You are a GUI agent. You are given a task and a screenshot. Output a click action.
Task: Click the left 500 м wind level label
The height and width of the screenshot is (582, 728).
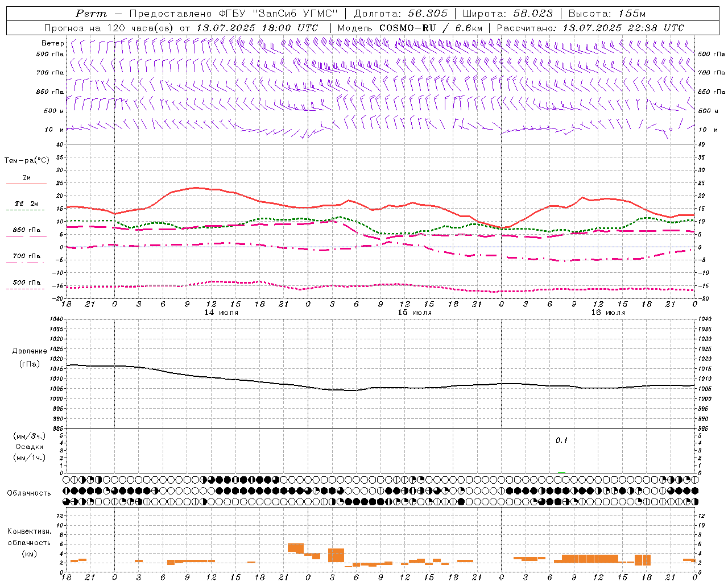[54, 111]
